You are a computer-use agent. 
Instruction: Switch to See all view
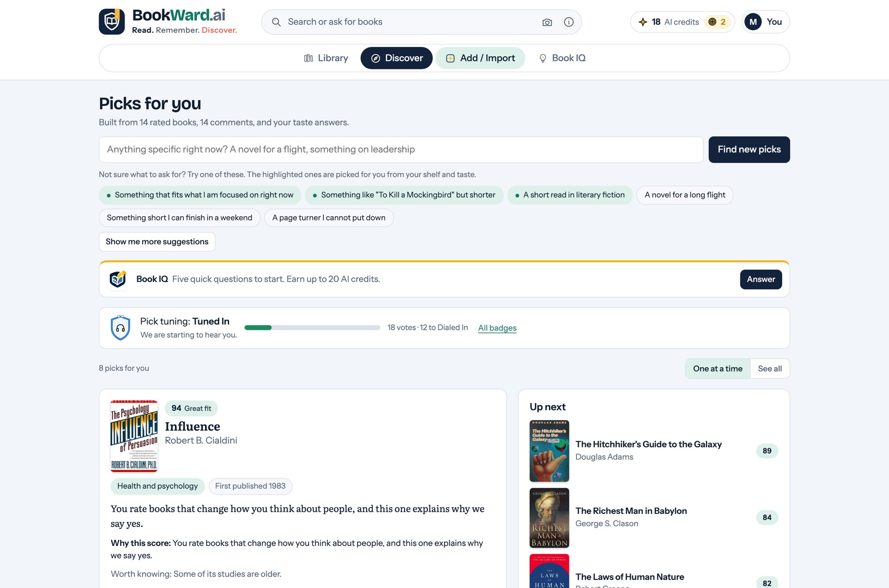click(769, 369)
